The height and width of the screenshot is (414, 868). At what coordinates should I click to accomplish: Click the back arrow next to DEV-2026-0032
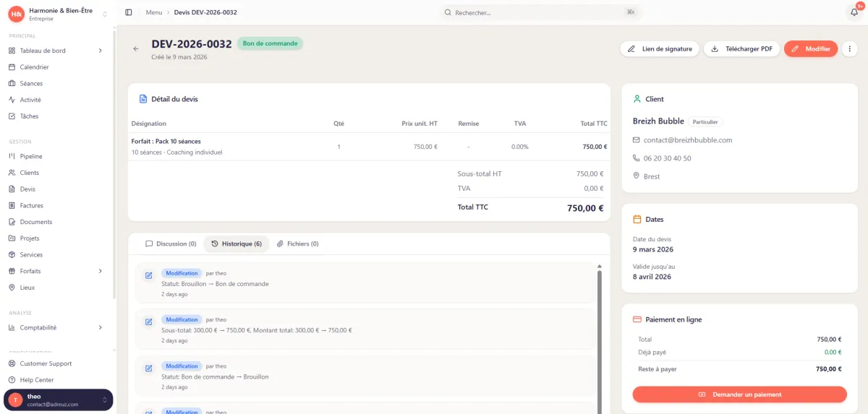click(135, 49)
